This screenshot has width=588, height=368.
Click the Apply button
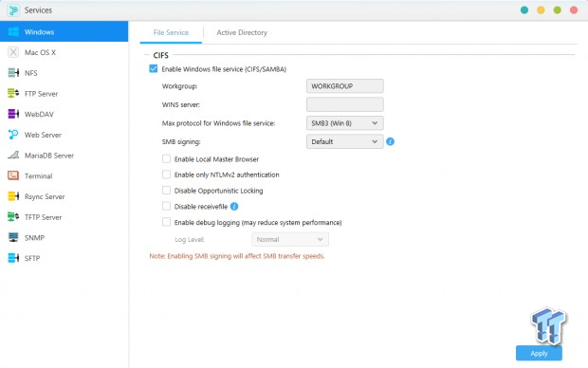coord(539,354)
